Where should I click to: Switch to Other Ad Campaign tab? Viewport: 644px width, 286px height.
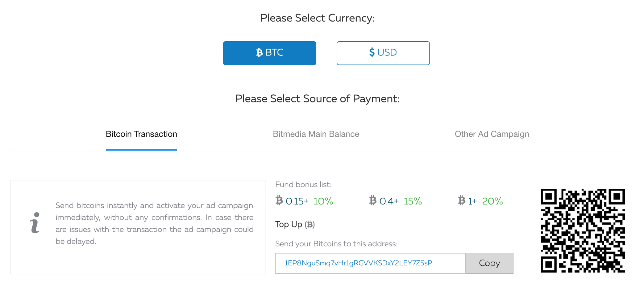click(492, 134)
